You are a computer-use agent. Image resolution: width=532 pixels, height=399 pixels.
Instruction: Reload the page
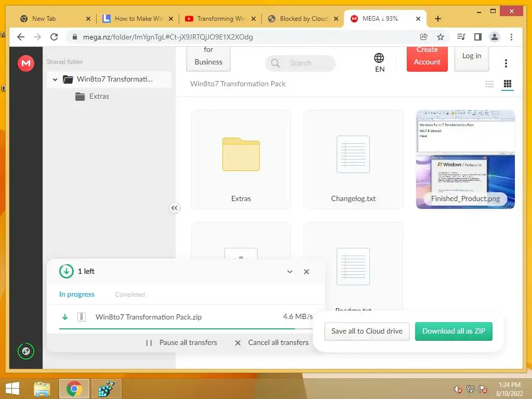tap(54, 37)
